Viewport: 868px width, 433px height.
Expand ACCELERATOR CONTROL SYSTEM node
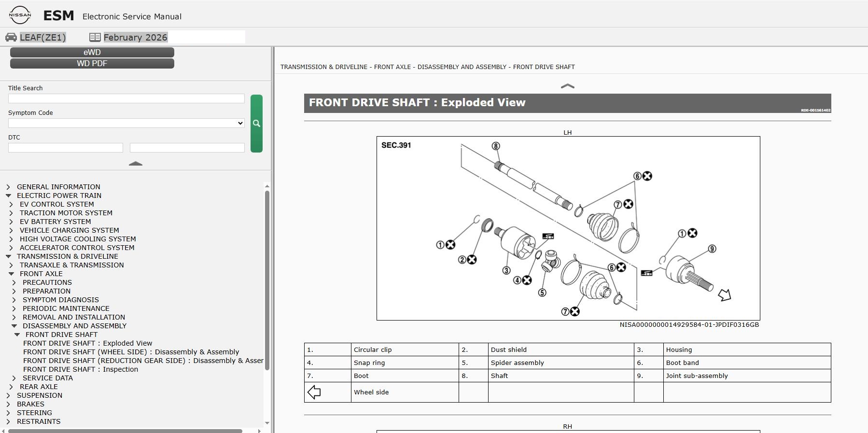point(11,248)
